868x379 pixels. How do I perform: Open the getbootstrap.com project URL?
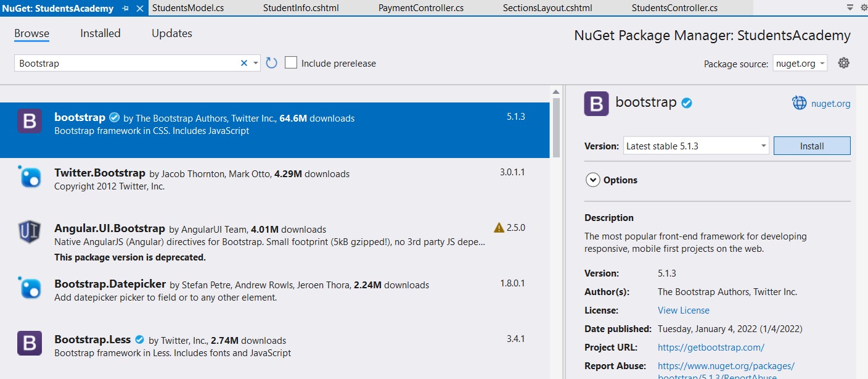click(711, 348)
